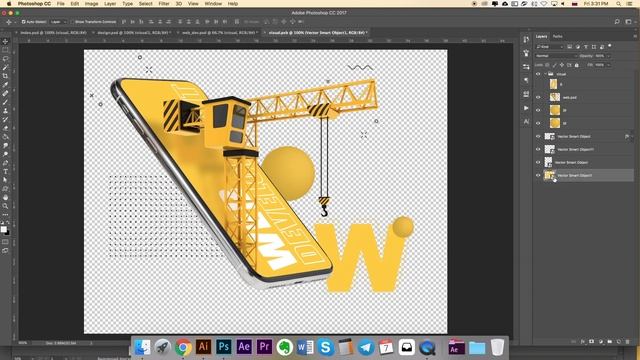Hide the second Vector Smart Object layer
The width and height of the screenshot is (640, 360).
(538, 149)
